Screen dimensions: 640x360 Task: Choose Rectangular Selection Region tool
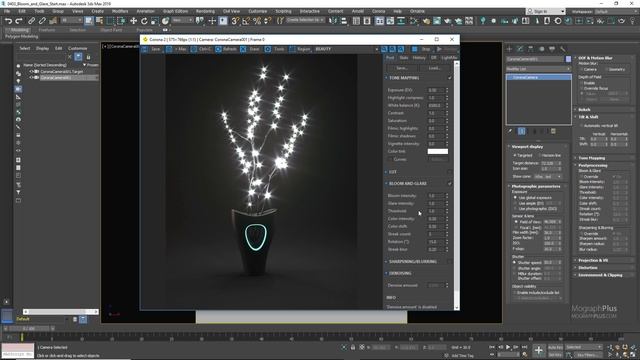pos(110,21)
